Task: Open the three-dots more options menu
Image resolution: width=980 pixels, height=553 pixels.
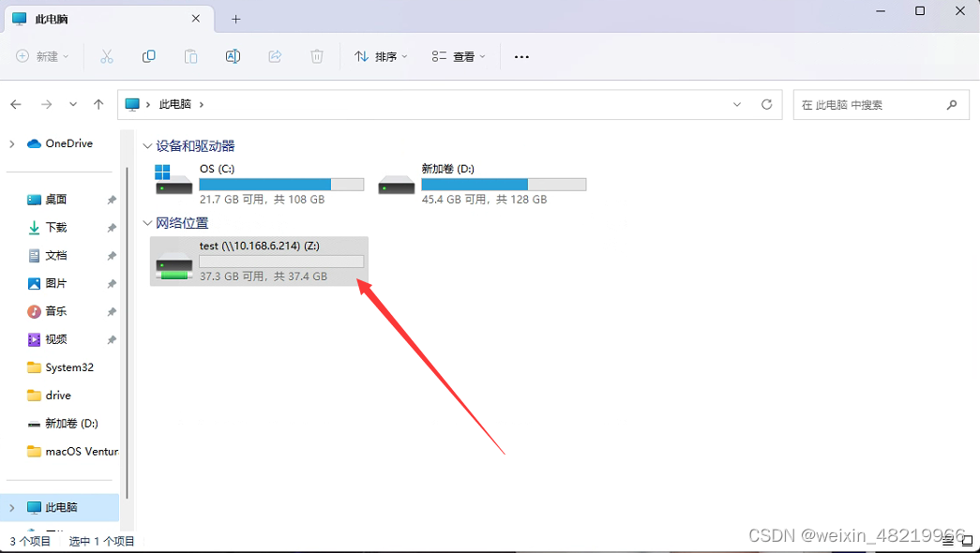Action: pyautogui.click(x=521, y=57)
